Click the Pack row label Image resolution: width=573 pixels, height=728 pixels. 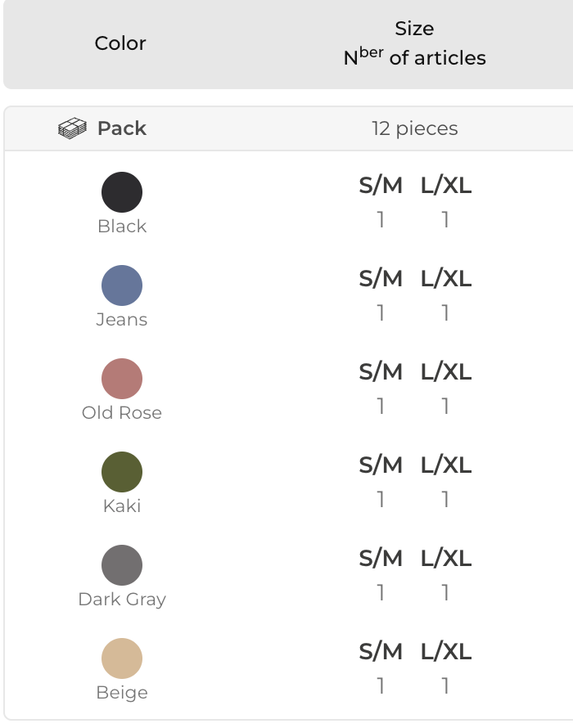pyautogui.click(x=122, y=128)
